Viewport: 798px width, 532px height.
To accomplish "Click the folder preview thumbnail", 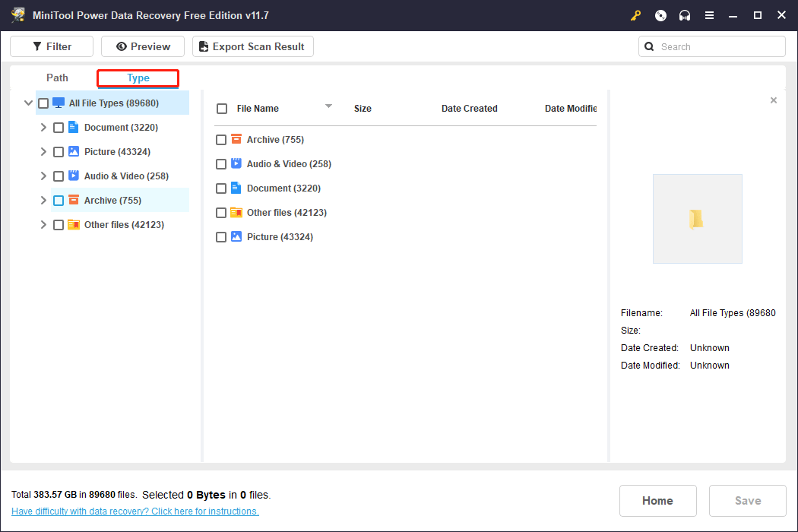I will tap(697, 219).
